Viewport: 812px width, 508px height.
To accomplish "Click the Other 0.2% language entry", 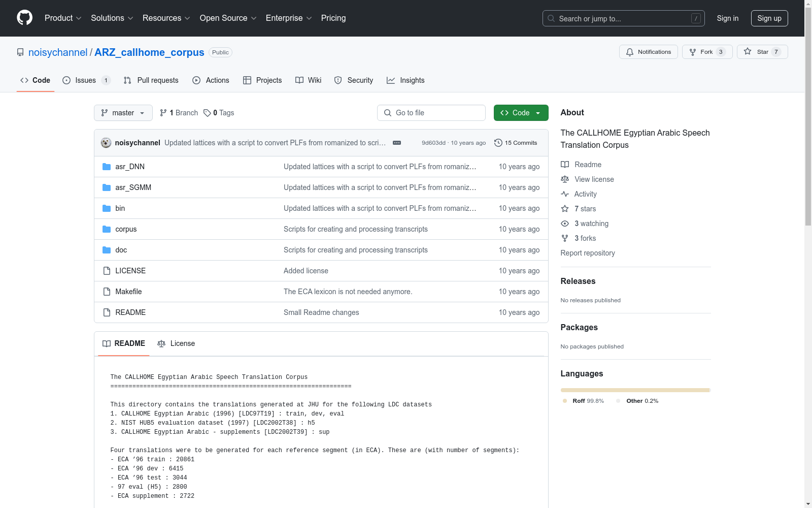I will point(637,401).
